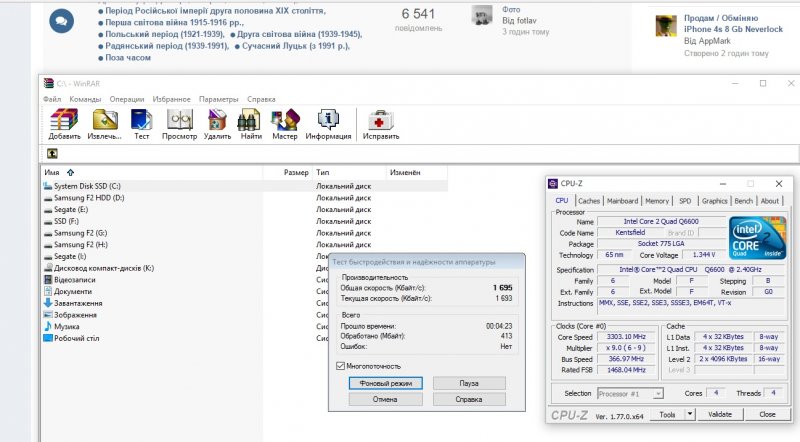The height and width of the screenshot is (442, 800).
Task: Click the Добавить (Add) archive icon
Action: point(64,121)
